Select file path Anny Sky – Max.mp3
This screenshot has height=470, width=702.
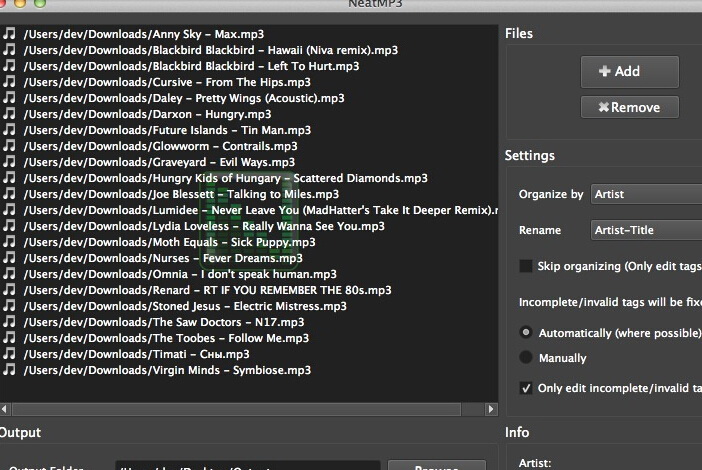pyautogui.click(x=144, y=34)
